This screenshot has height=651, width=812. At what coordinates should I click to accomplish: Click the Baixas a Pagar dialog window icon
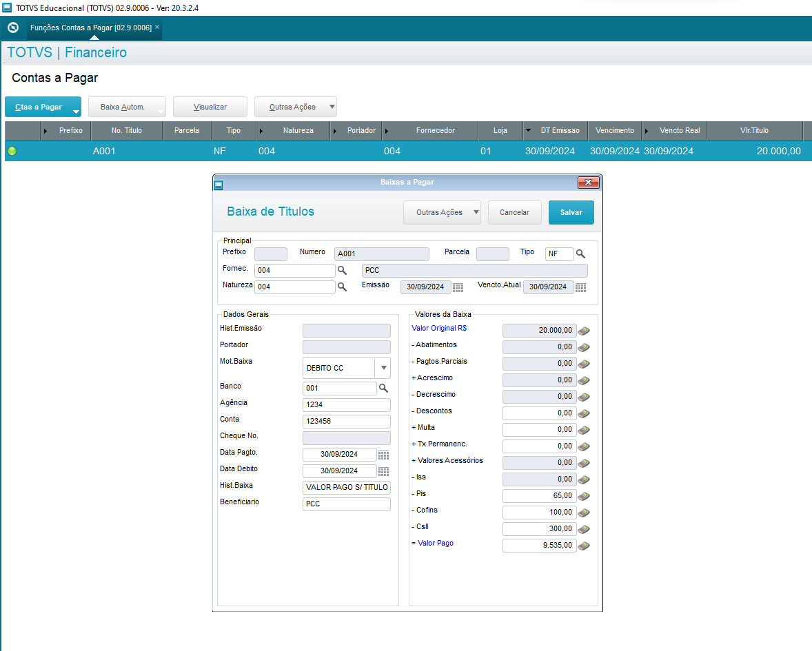click(219, 184)
